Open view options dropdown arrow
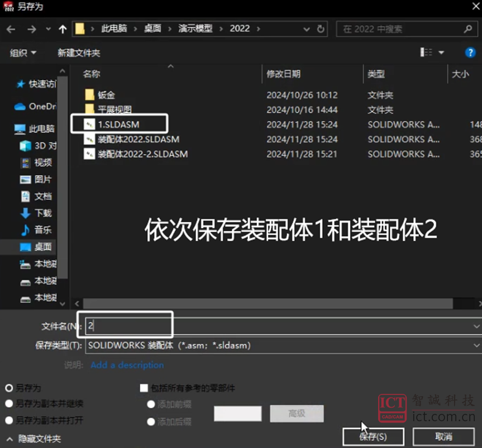The width and height of the screenshot is (482, 448). [x=441, y=53]
